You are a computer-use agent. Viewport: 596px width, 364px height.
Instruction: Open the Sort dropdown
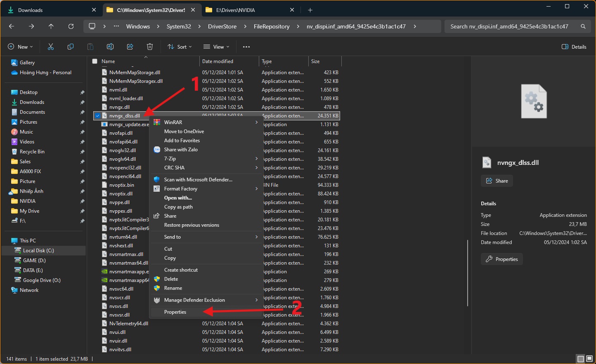tap(180, 47)
